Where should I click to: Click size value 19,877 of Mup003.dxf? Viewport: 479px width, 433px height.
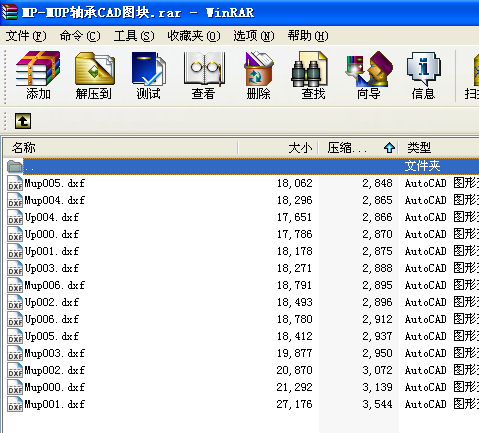point(294,353)
